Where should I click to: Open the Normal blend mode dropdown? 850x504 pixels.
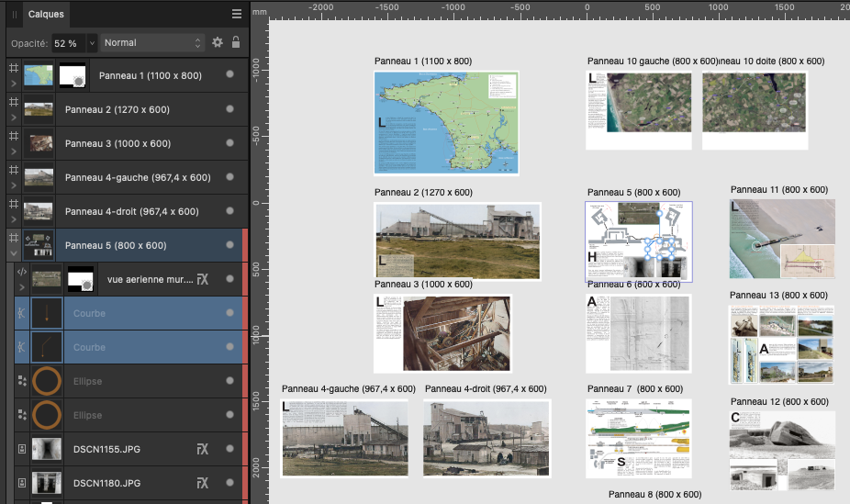click(152, 42)
